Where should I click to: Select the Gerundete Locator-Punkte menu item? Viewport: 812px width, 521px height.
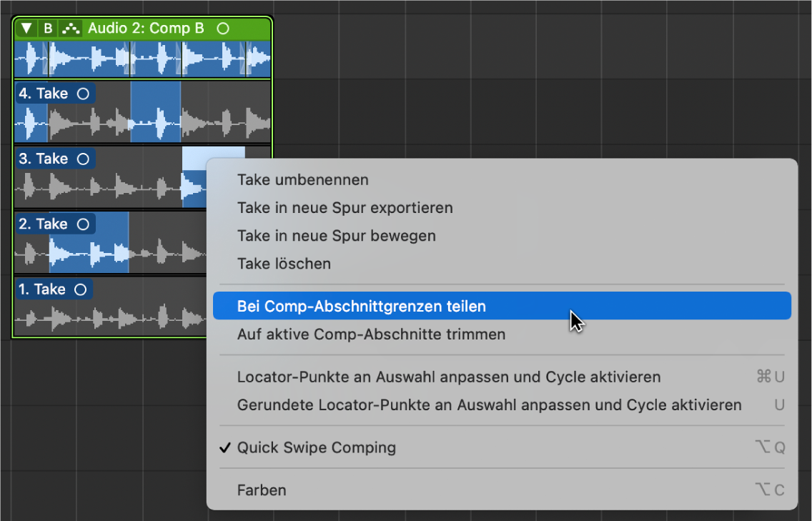pos(489,405)
